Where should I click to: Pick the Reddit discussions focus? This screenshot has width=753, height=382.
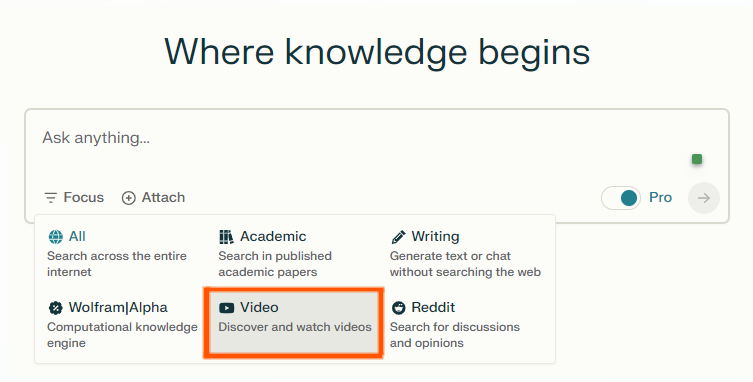[x=467, y=325]
